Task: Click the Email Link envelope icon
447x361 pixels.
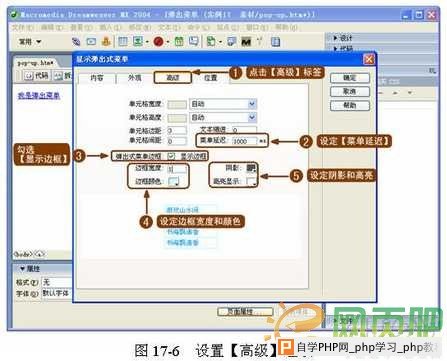Action: pyautogui.click(x=91, y=42)
